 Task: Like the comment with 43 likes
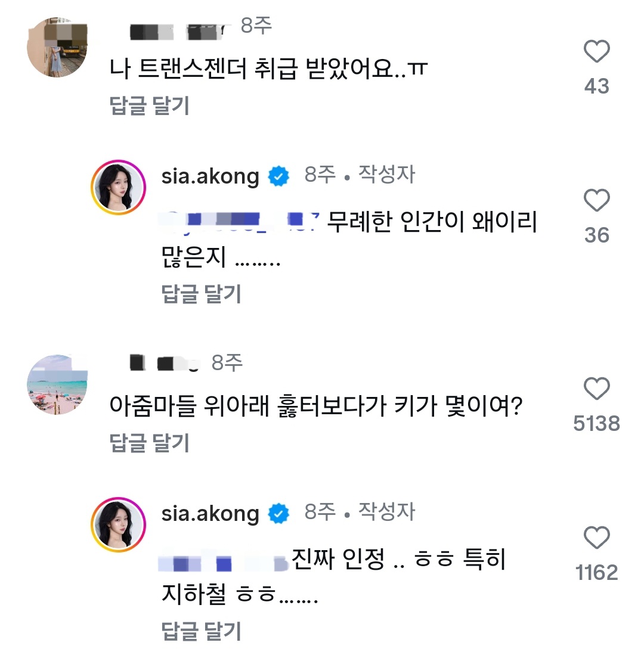coord(596,52)
